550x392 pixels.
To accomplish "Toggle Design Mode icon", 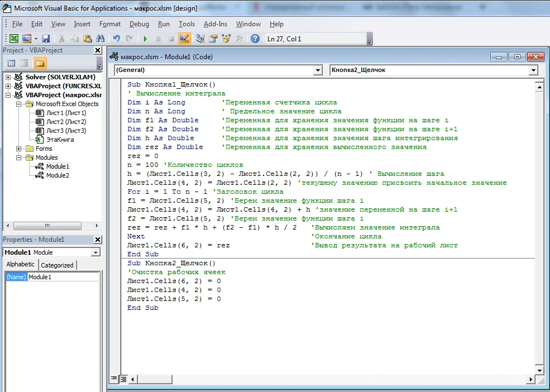I will coord(184,39).
